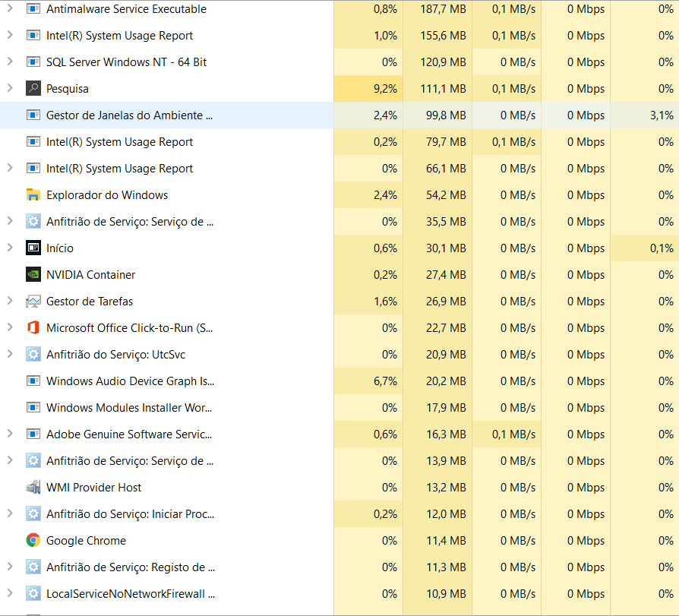Screen dimensions: 679x616
Task: Click the WMI Provider Host icon
Action: (33, 488)
